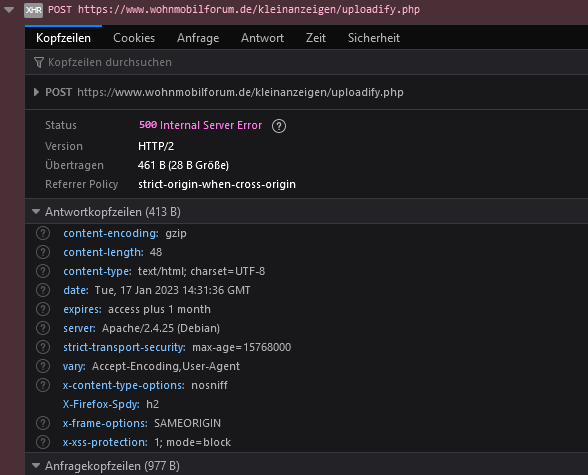Click the filter funnel icon
The height and width of the screenshot is (475, 588).
click(39, 62)
